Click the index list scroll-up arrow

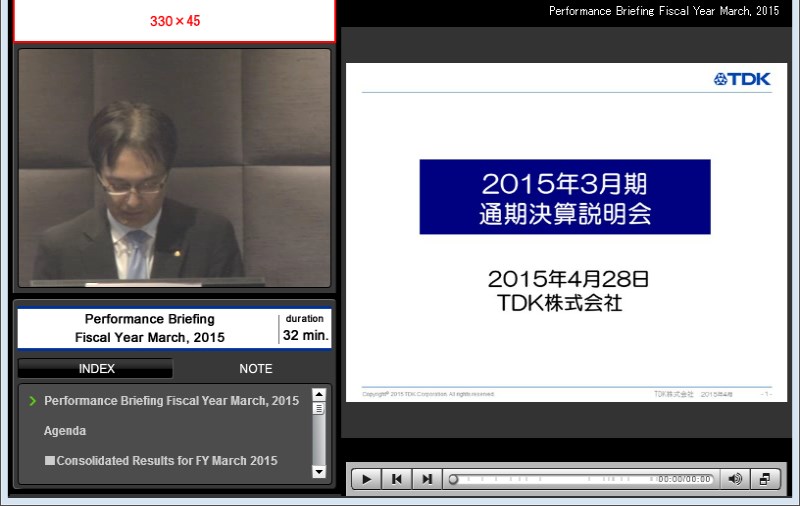coord(319,394)
